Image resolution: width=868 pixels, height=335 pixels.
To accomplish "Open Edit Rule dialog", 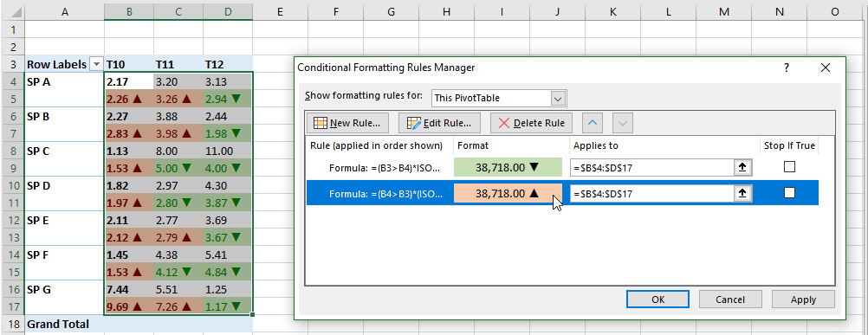I will [439, 123].
